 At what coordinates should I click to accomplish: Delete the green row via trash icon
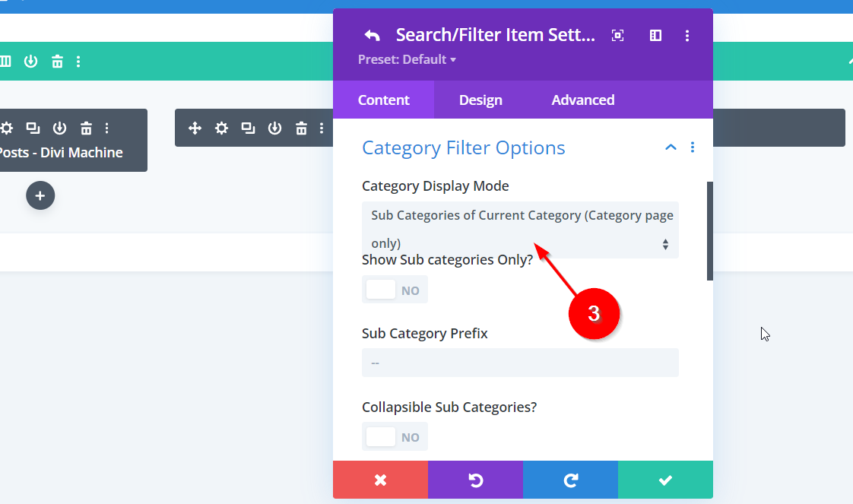click(x=57, y=62)
